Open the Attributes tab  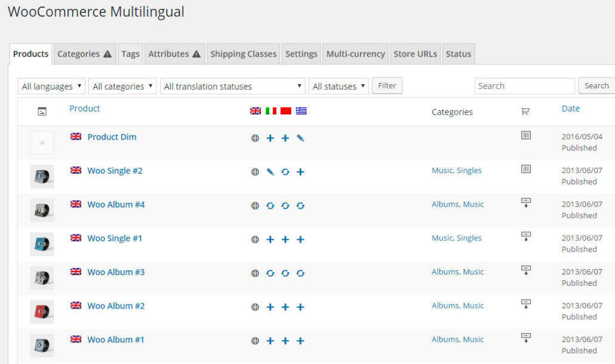coord(174,54)
